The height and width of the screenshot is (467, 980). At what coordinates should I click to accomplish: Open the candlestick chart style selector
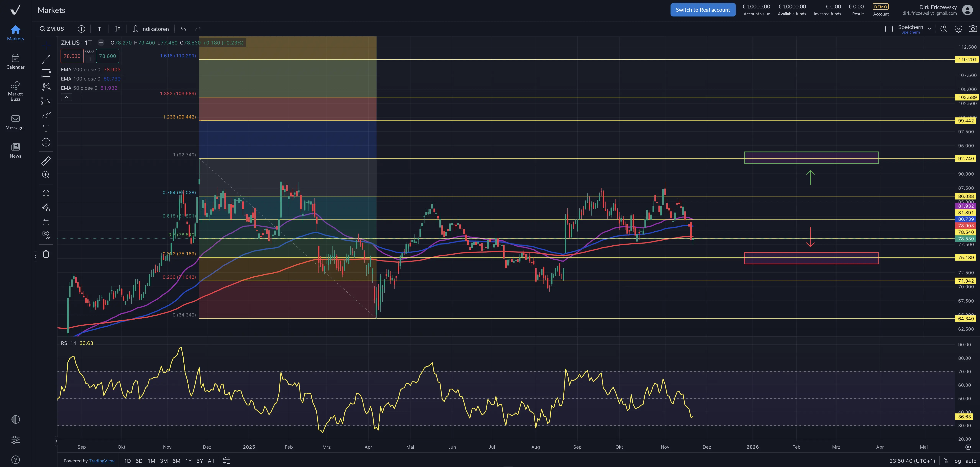(x=117, y=29)
